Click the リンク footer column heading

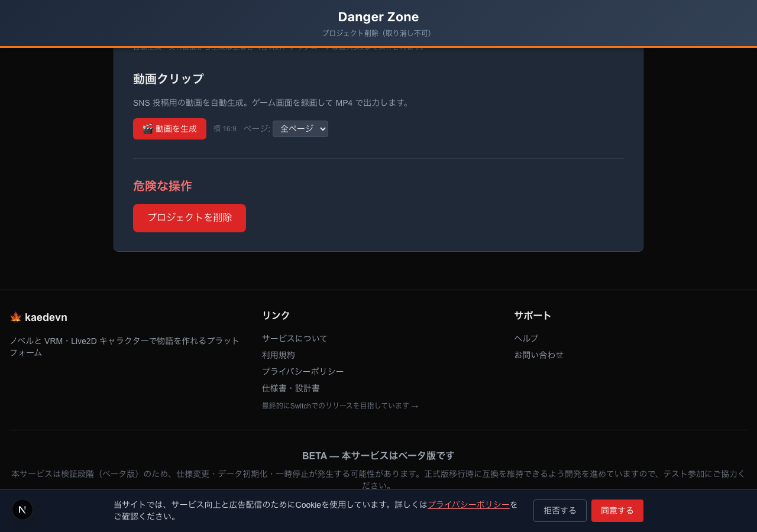(x=276, y=315)
